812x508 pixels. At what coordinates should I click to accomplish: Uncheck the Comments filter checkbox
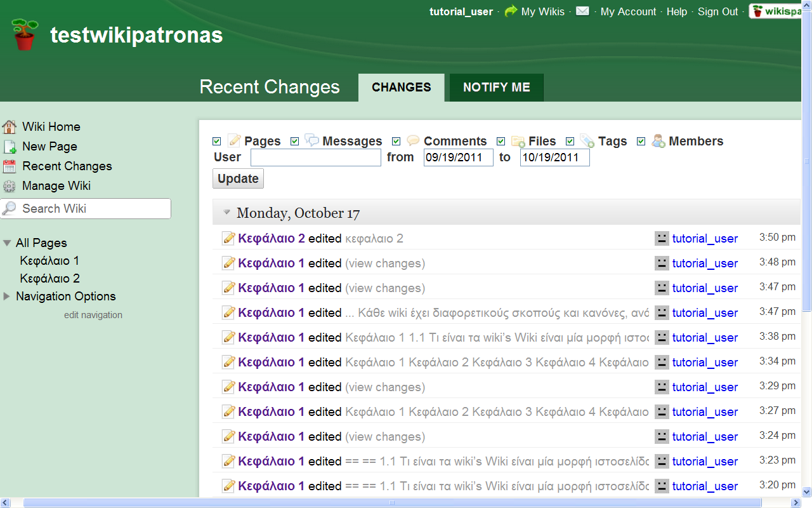[x=396, y=141]
